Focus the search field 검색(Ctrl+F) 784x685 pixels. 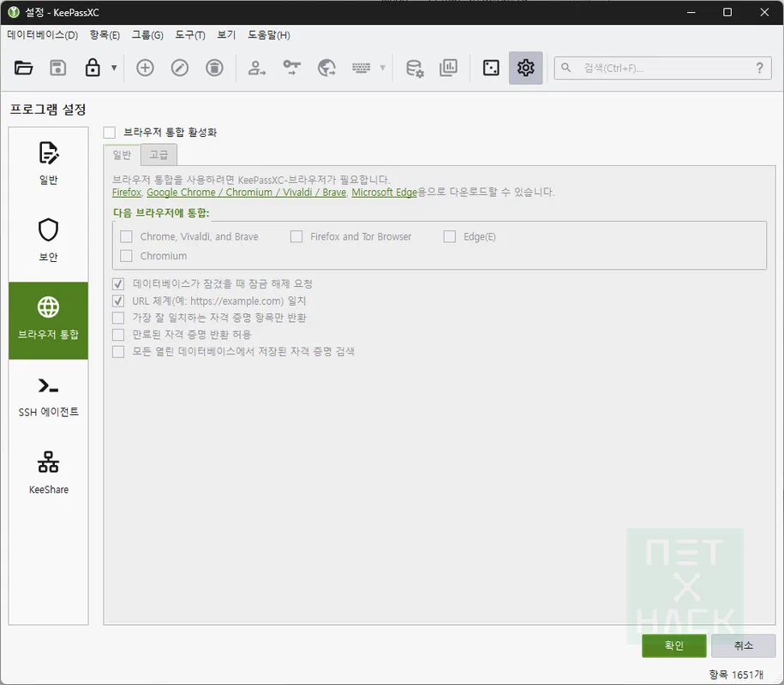(662, 68)
